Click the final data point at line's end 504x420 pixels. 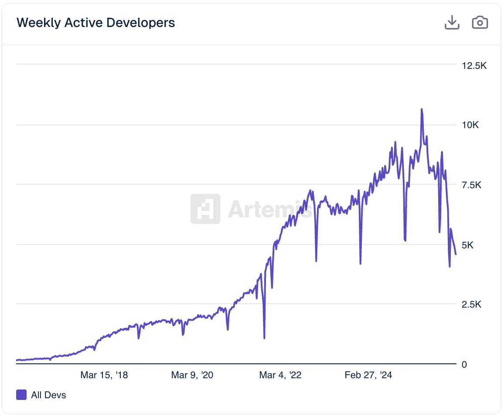pos(456,254)
